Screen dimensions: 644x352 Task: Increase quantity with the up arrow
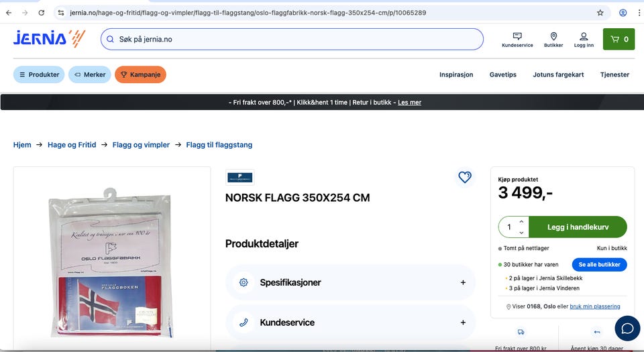(521, 221)
